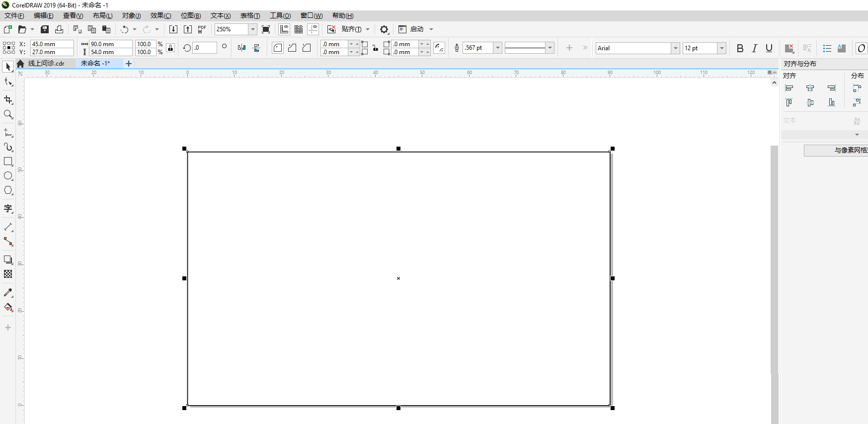Open the outline width dropdown
Screen dimensions: 868x424
[497, 48]
